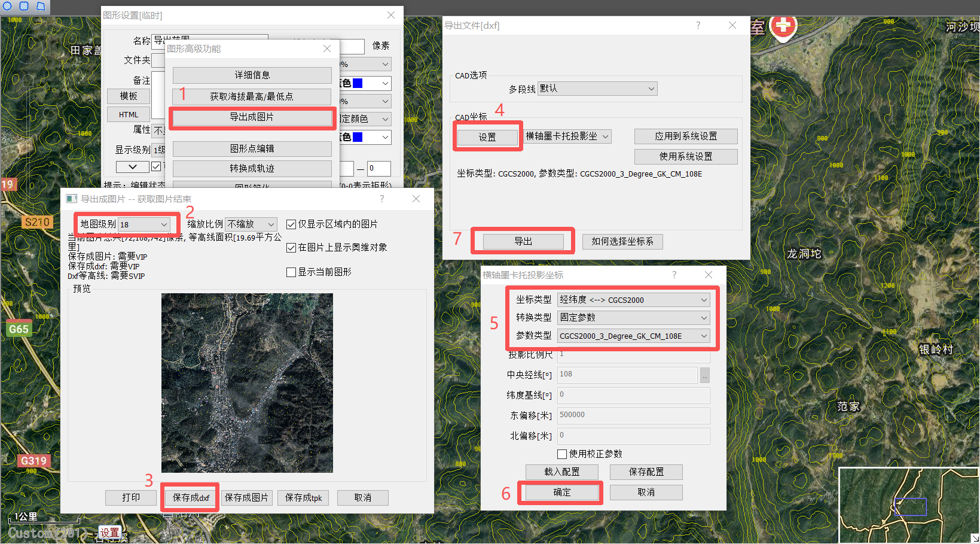Click 取消 in projection dialog
The width and height of the screenshot is (980, 544).
click(x=646, y=493)
